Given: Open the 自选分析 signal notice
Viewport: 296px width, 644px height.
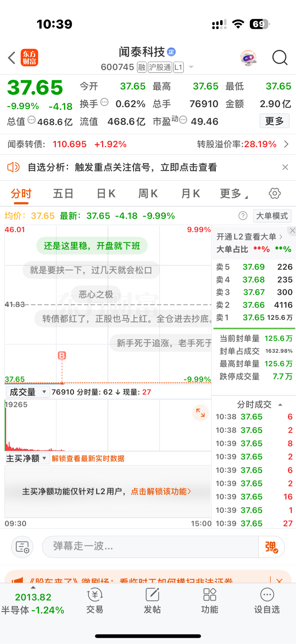Looking at the screenshot, I should pyautogui.click(x=122, y=167).
